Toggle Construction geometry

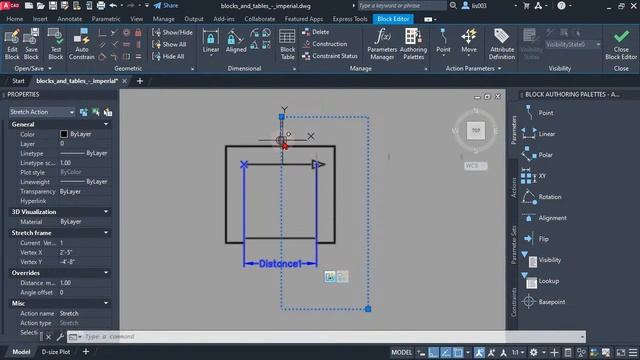coord(324,44)
